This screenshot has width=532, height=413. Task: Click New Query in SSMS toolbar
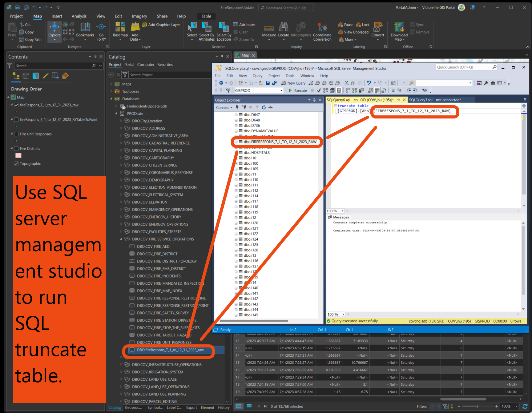(293, 83)
